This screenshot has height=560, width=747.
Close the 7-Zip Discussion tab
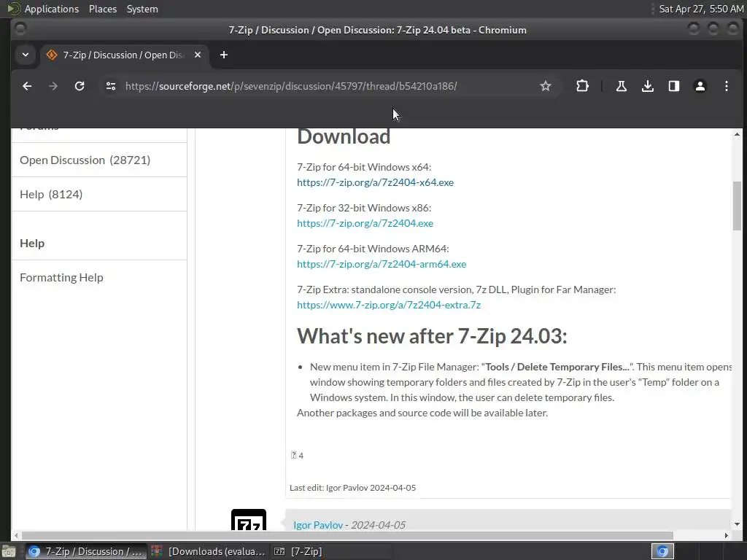pos(198,55)
